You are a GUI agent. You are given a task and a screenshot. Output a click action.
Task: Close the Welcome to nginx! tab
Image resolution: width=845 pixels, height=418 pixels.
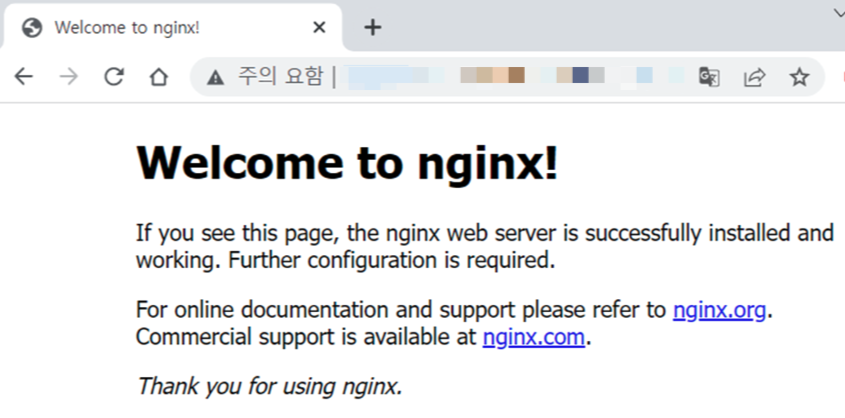click(319, 27)
